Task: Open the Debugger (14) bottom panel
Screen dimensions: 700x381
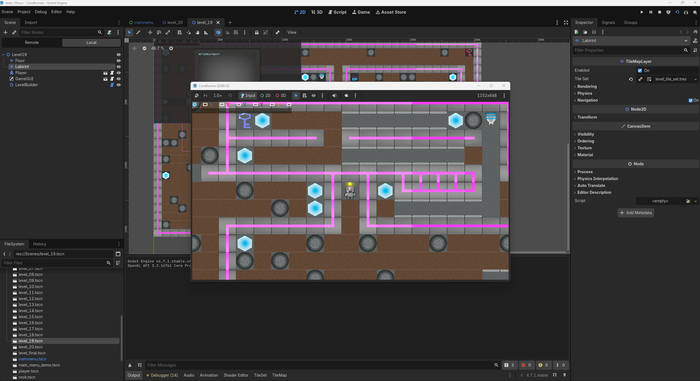Action: point(162,375)
